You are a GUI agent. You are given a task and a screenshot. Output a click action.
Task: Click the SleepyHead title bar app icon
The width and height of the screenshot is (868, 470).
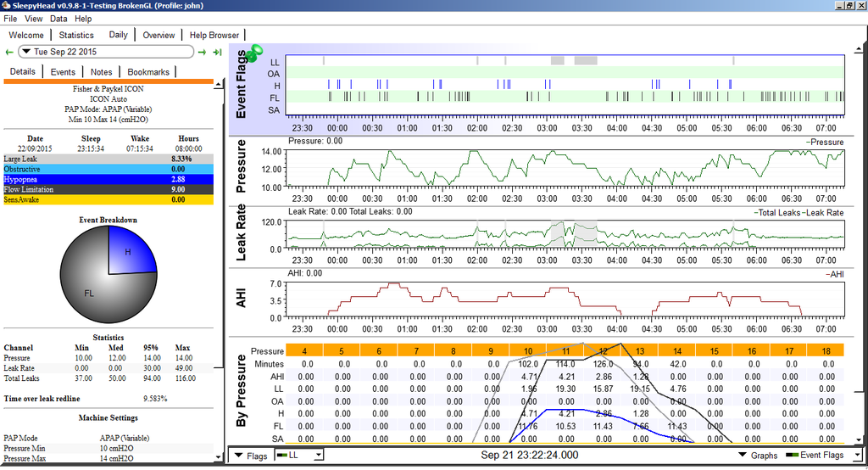[x=6, y=6]
